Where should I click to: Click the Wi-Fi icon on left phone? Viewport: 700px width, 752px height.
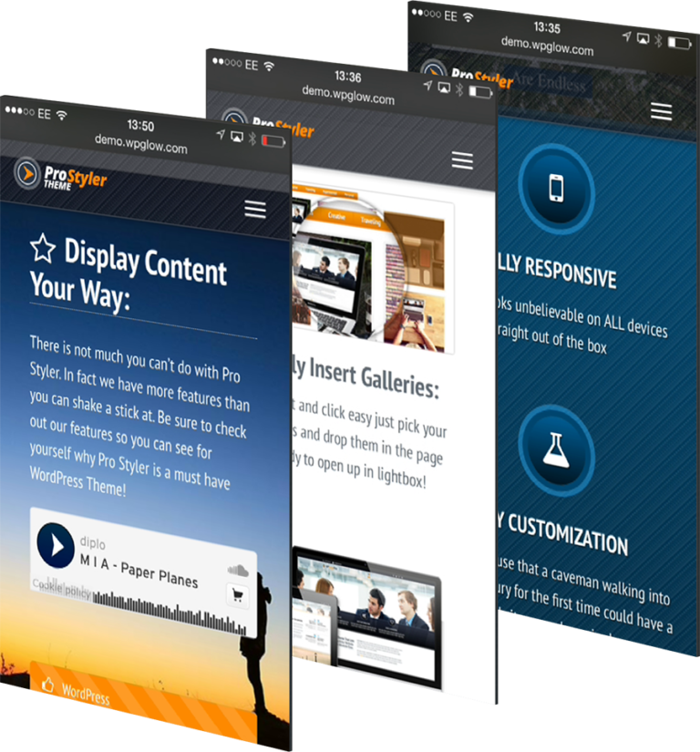tap(61, 115)
